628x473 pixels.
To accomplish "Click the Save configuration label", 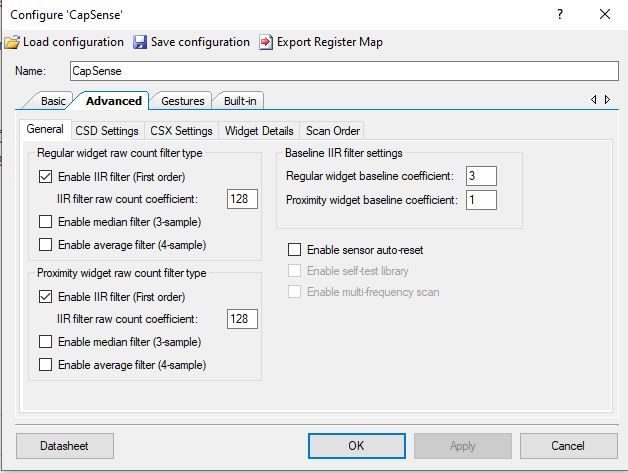I will click(x=200, y=42).
